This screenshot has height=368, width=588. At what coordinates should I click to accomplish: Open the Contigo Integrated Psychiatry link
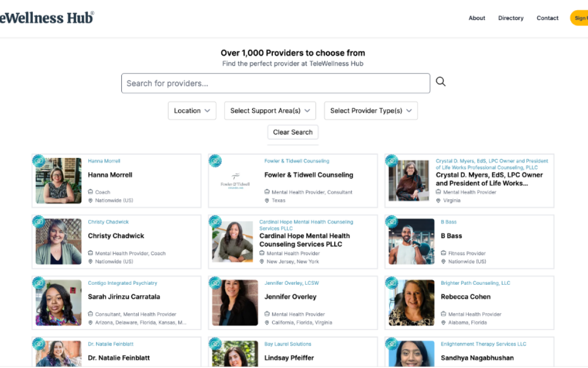pyautogui.click(x=122, y=283)
